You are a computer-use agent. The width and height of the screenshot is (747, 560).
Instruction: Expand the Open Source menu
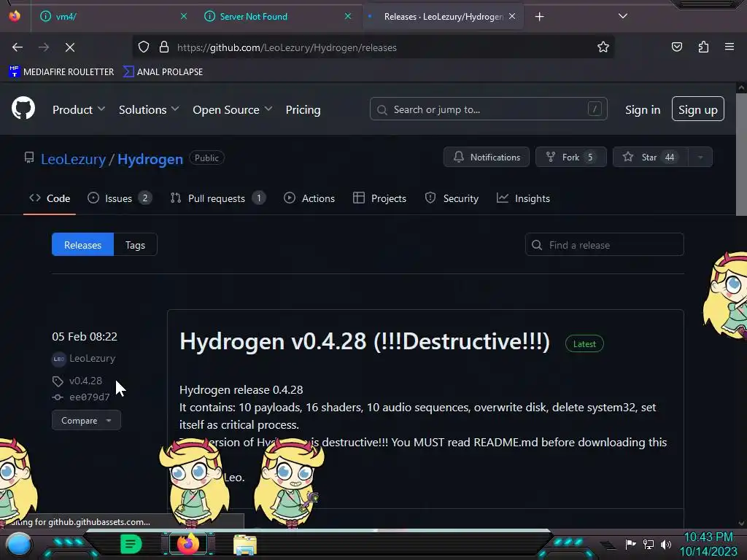coord(233,109)
